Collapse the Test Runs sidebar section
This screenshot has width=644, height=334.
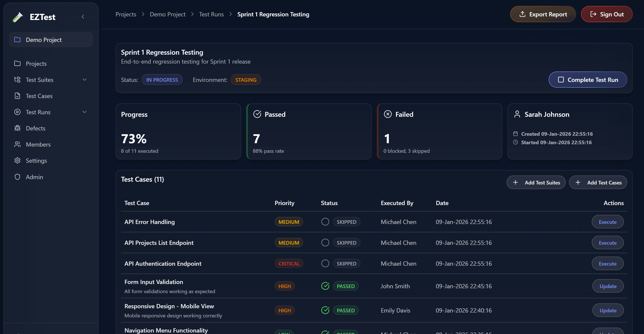[85, 112]
